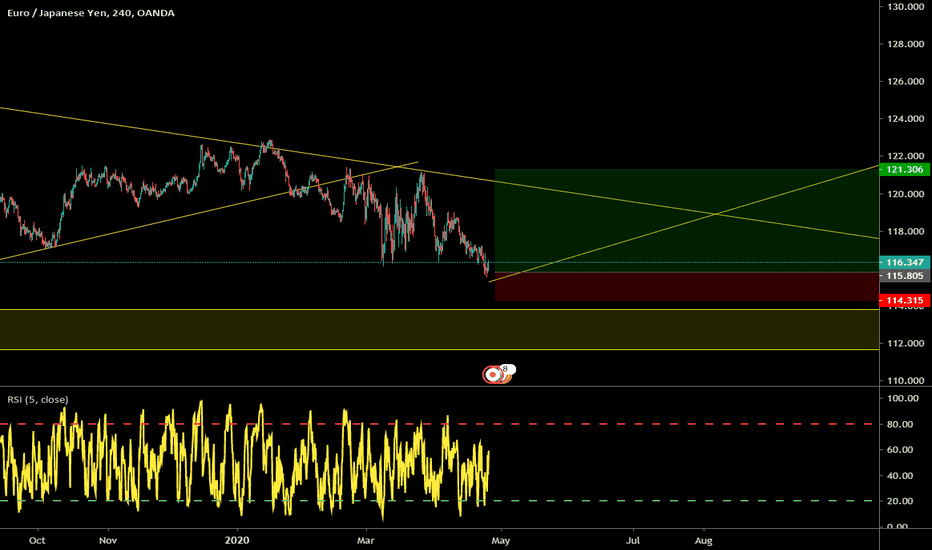This screenshot has width=932, height=550.
Task: Click the 126.000 price axis label
Action: [905, 81]
